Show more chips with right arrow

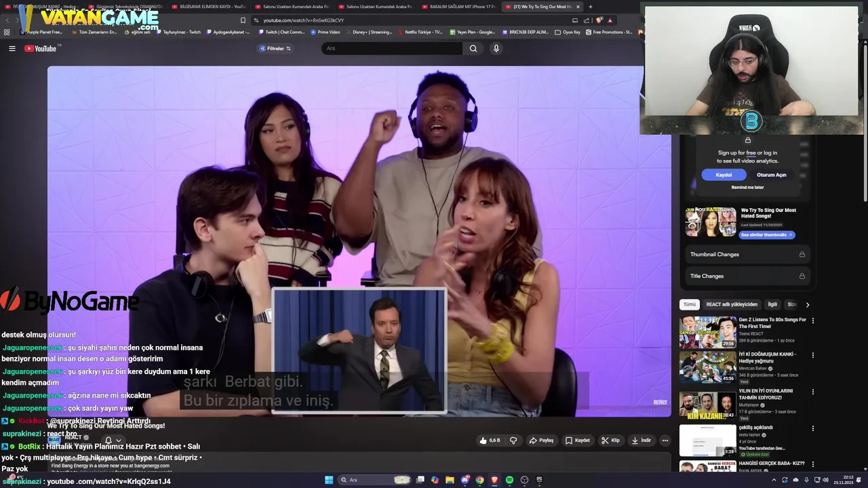click(807, 305)
